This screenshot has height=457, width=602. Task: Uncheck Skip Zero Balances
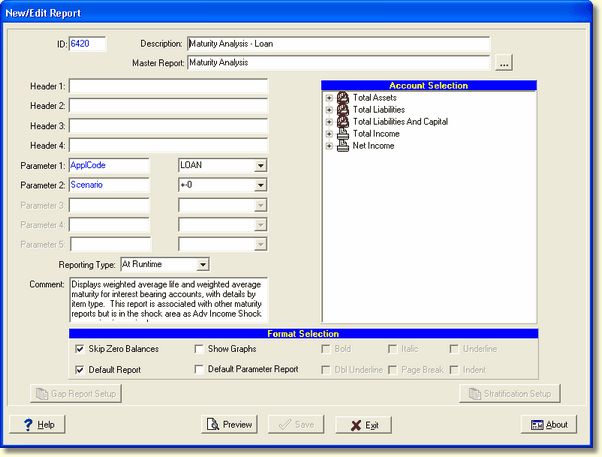[x=80, y=349]
